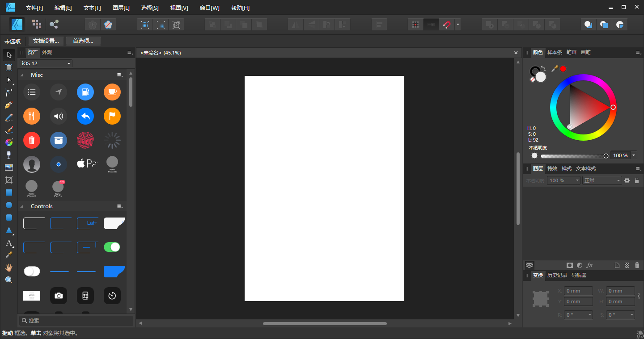Click the eyedropper in Color panel
Image resolution: width=644 pixels, height=339 pixels.
[x=555, y=68]
